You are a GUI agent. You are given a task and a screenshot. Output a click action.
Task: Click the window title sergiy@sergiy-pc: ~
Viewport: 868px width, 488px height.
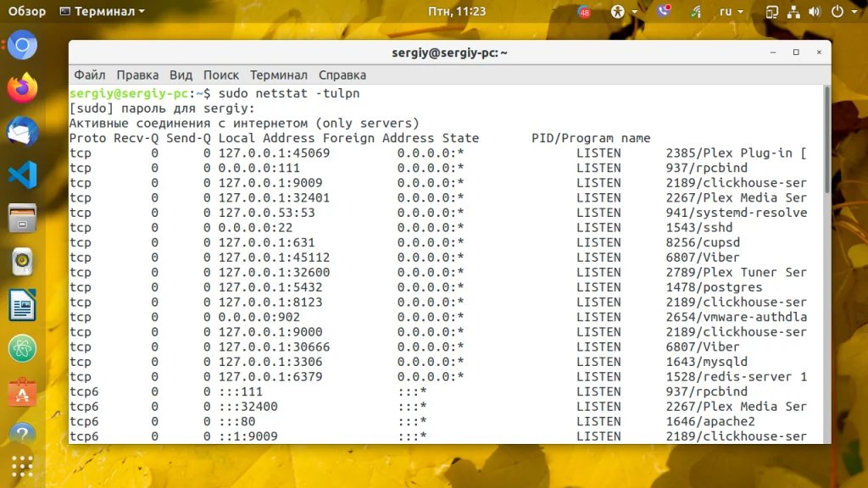(x=449, y=53)
